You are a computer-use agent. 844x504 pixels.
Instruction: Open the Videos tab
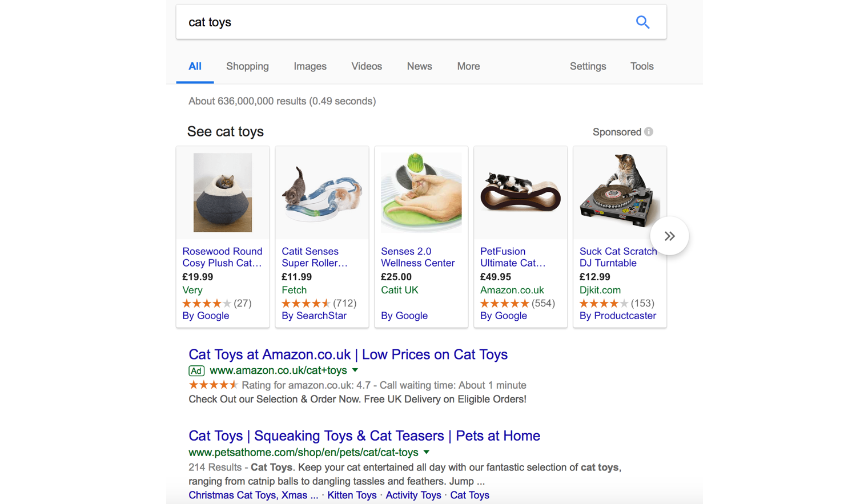click(367, 66)
